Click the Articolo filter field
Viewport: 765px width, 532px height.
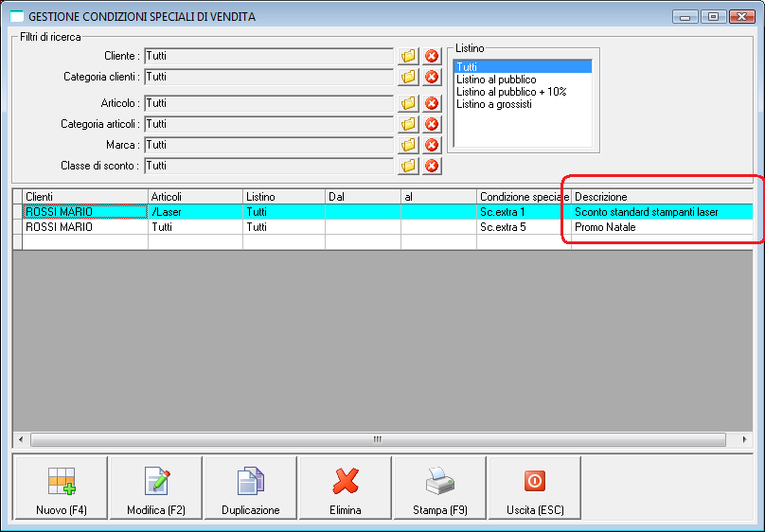click(269, 103)
